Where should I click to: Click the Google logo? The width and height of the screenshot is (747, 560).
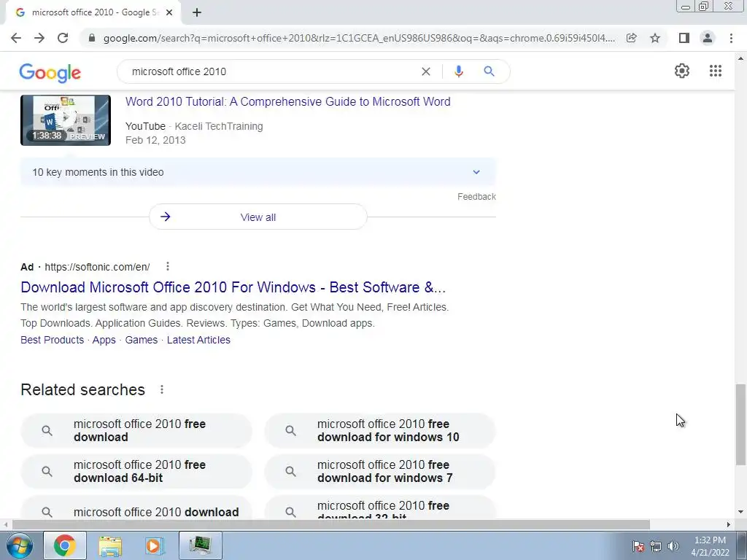(x=50, y=72)
